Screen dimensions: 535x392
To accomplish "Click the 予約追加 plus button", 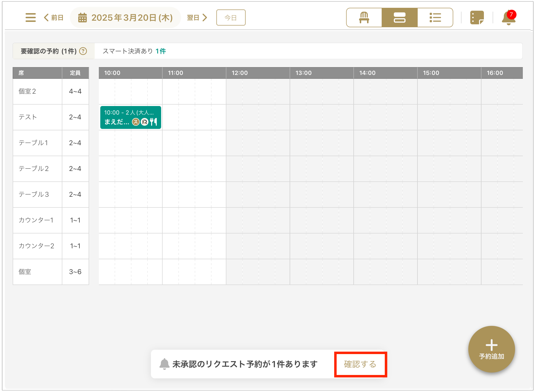I will coord(491,349).
